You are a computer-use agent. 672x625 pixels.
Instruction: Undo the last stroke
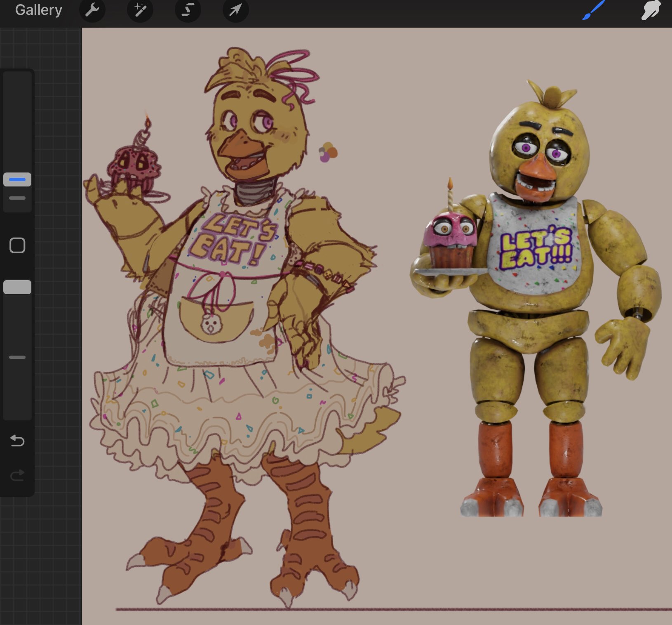[x=17, y=441]
